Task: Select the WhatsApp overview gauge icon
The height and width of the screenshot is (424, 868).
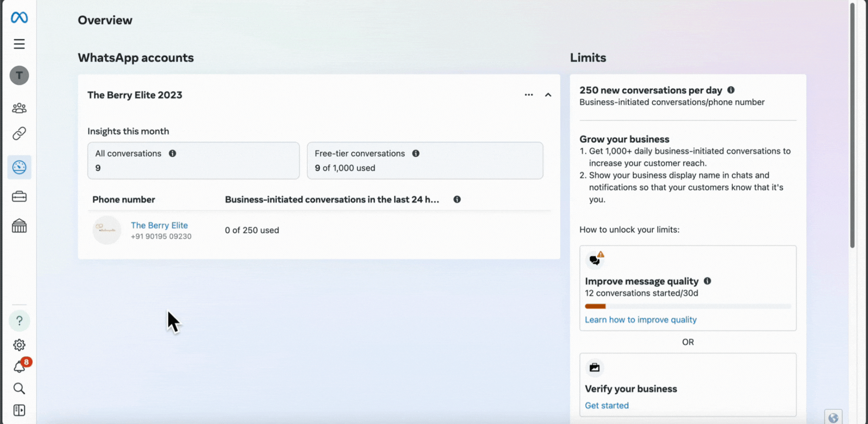Action: (19, 167)
